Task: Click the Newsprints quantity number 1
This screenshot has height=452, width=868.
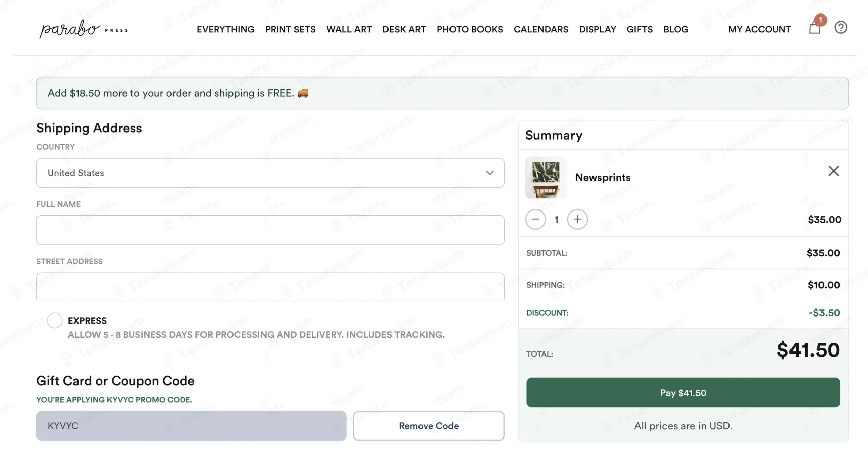Action: pos(556,220)
